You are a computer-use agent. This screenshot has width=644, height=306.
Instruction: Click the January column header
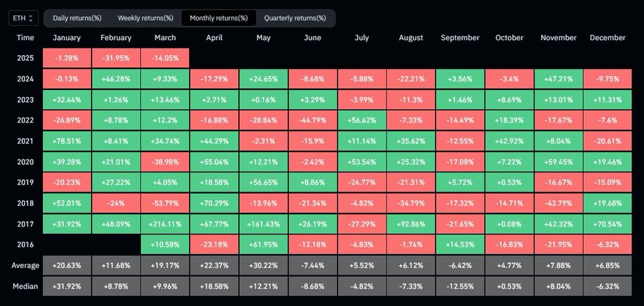(x=67, y=37)
